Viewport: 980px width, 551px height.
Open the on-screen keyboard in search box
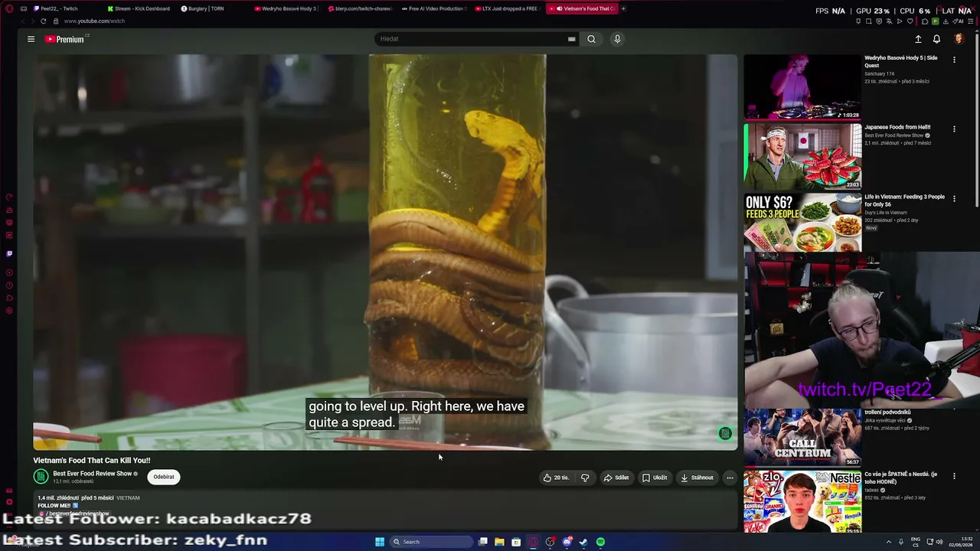click(571, 39)
